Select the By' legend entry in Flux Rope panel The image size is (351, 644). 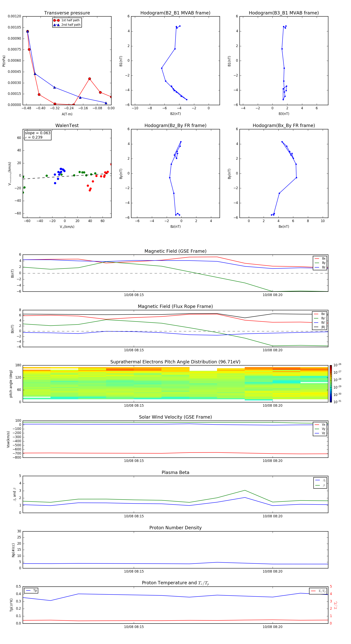click(320, 318)
